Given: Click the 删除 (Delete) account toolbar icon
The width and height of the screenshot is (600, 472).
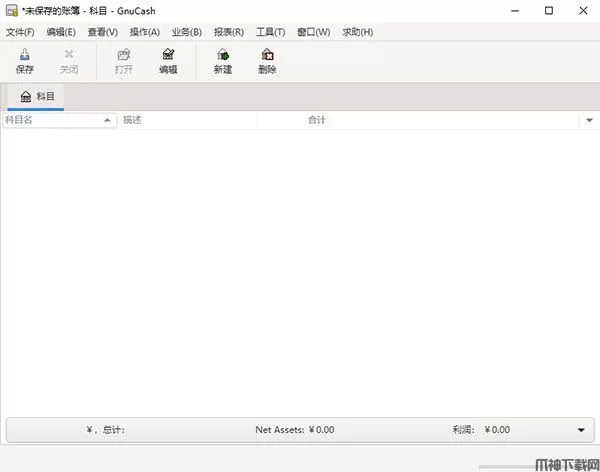Looking at the screenshot, I should [x=267, y=61].
